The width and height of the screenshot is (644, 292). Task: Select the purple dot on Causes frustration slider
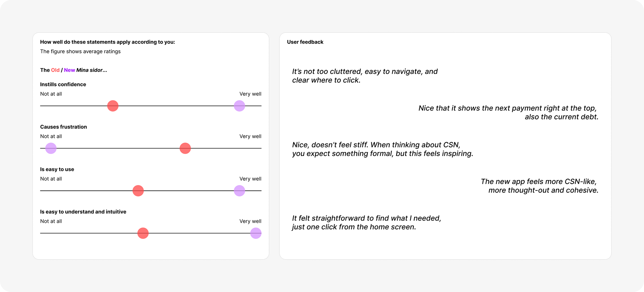point(51,148)
